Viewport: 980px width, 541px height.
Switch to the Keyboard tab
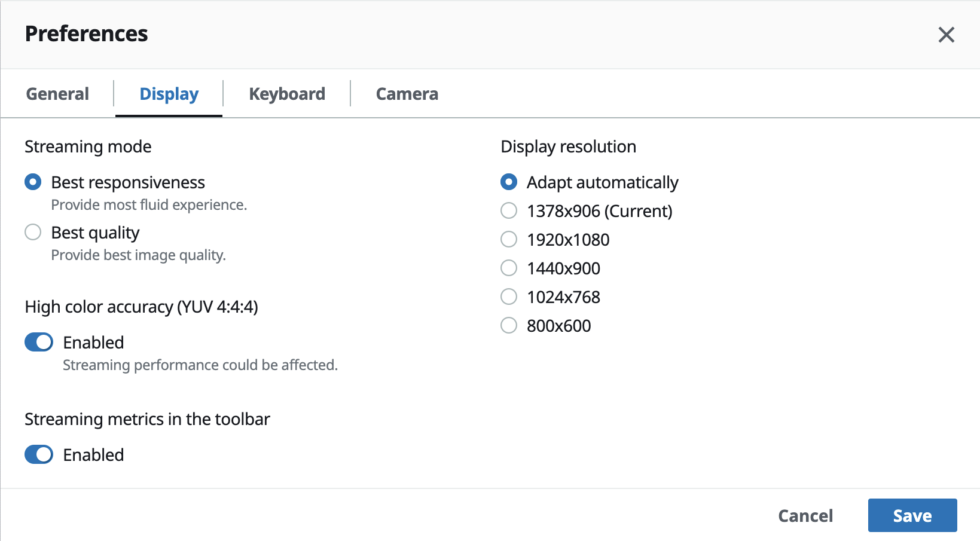287,94
